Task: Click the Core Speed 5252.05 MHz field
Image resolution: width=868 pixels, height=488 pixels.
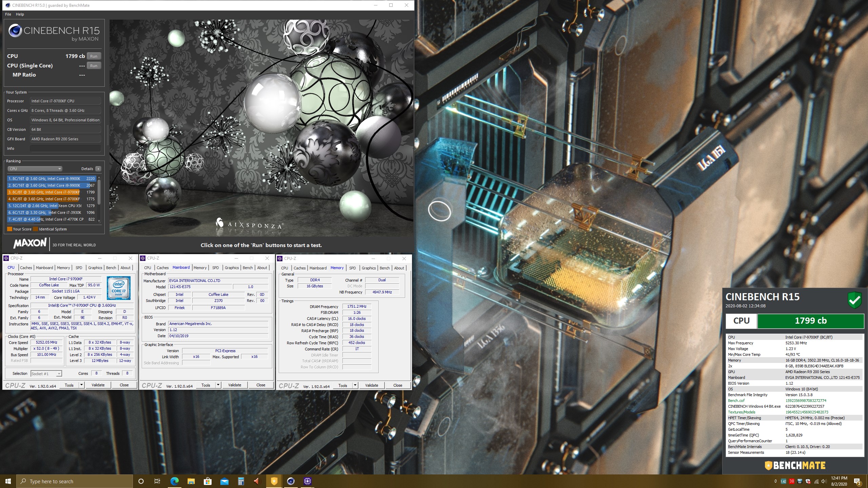Action: click(x=46, y=343)
